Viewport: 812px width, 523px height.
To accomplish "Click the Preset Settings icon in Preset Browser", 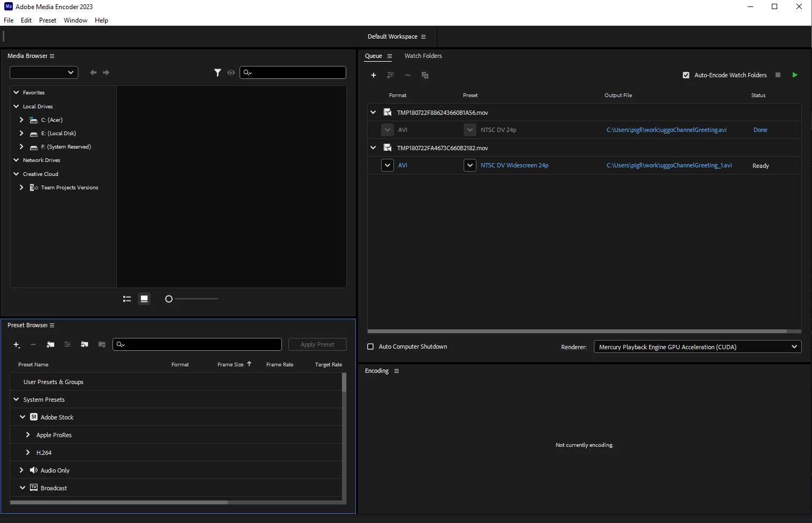I will [x=68, y=344].
